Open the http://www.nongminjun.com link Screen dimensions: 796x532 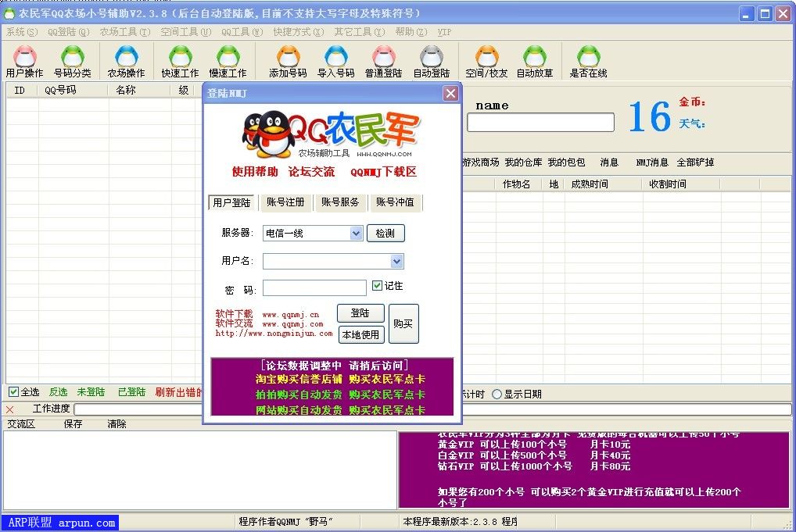coord(274,334)
